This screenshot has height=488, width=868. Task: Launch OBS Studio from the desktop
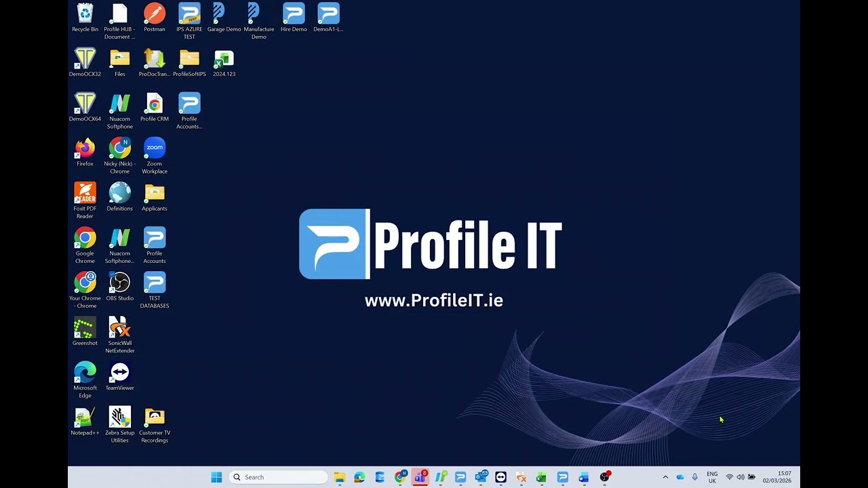[119, 286]
